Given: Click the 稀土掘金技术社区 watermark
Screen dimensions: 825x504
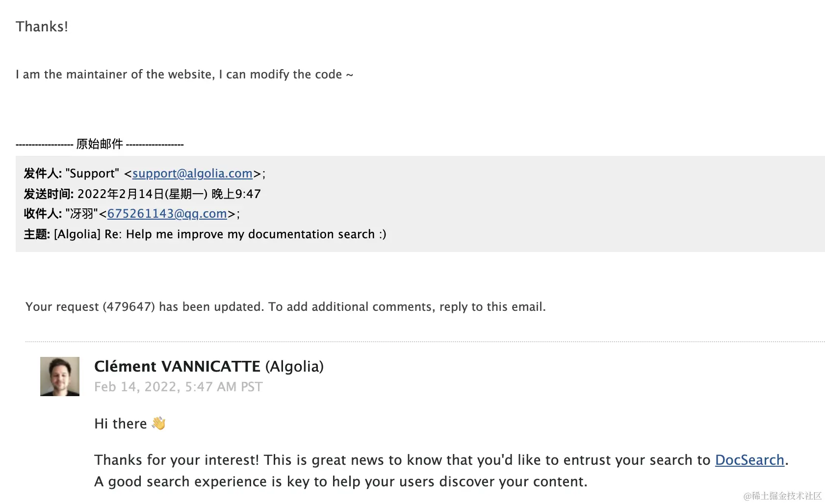Looking at the screenshot, I should point(782,496).
